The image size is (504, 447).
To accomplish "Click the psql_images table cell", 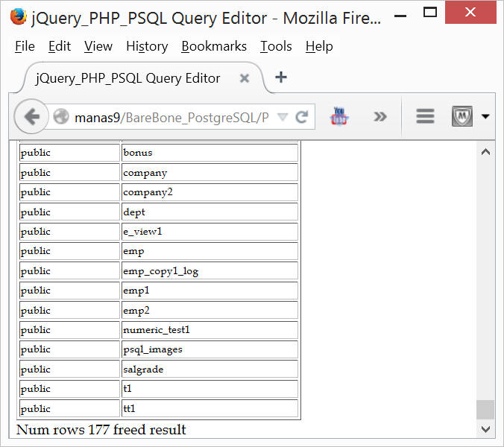I will [x=210, y=349].
